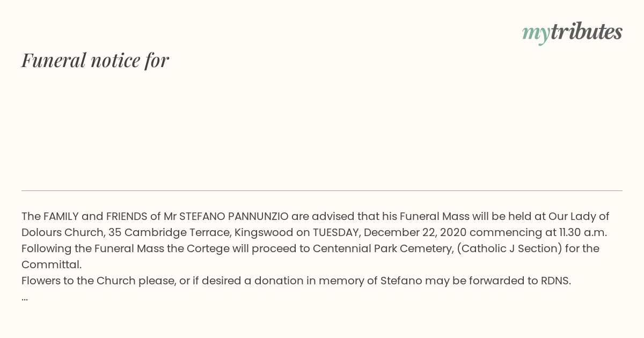Select the 'Funeral notice for' heading

click(x=95, y=60)
